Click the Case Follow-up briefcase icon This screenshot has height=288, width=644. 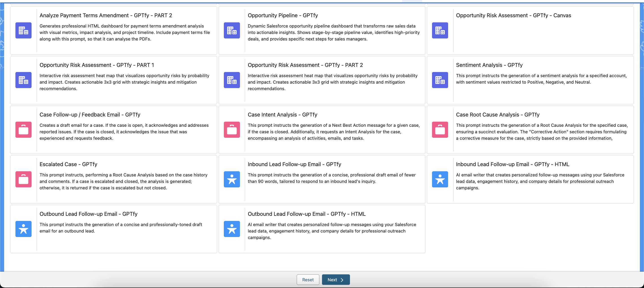(x=23, y=130)
